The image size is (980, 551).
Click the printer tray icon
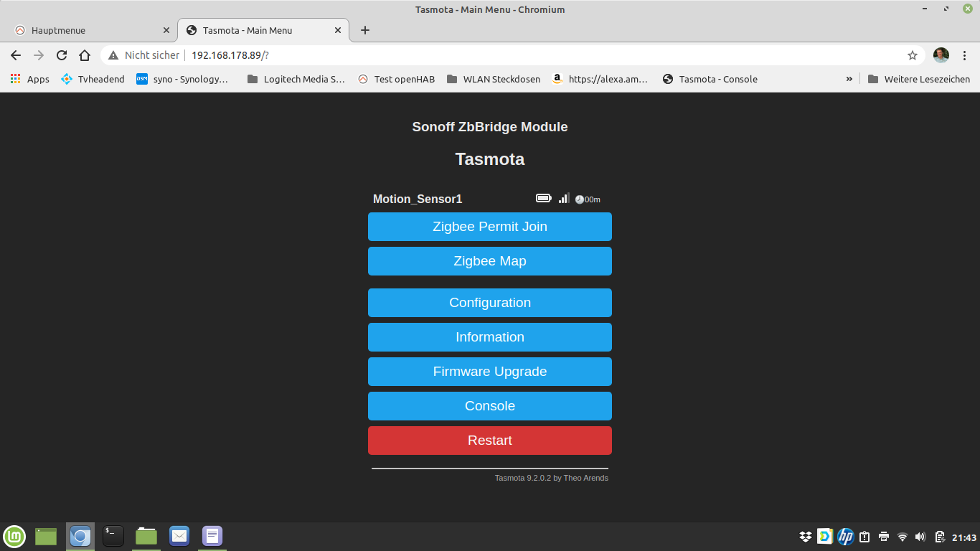point(884,537)
